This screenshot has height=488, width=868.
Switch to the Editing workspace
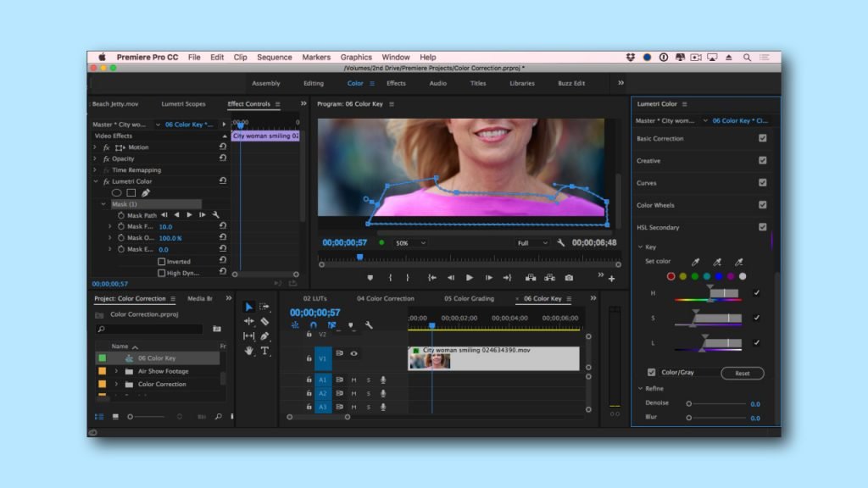314,83
